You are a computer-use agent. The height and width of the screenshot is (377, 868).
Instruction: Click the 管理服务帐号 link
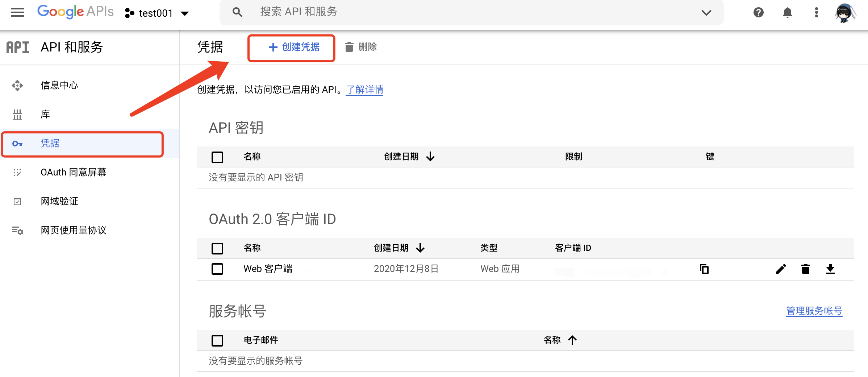[x=814, y=311]
